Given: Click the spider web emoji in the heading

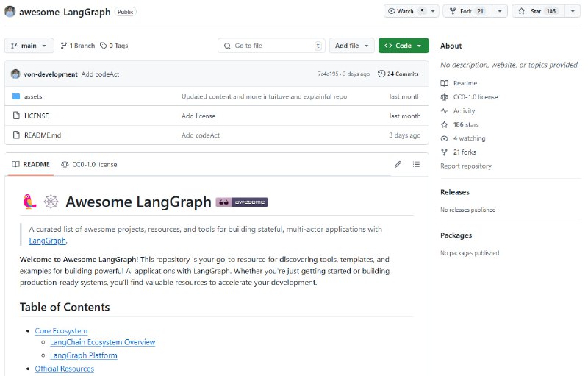Looking at the screenshot, I should click(x=51, y=202).
